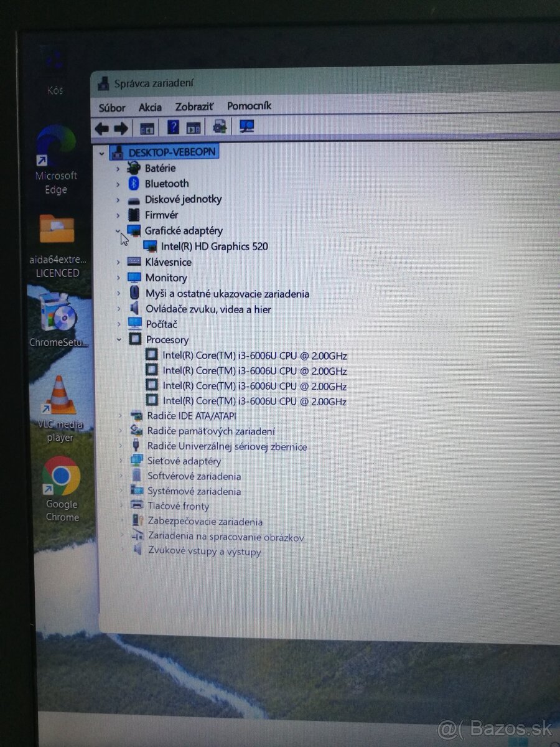Click the navigate forward arrow icon
The image size is (560, 747).
click(123, 127)
